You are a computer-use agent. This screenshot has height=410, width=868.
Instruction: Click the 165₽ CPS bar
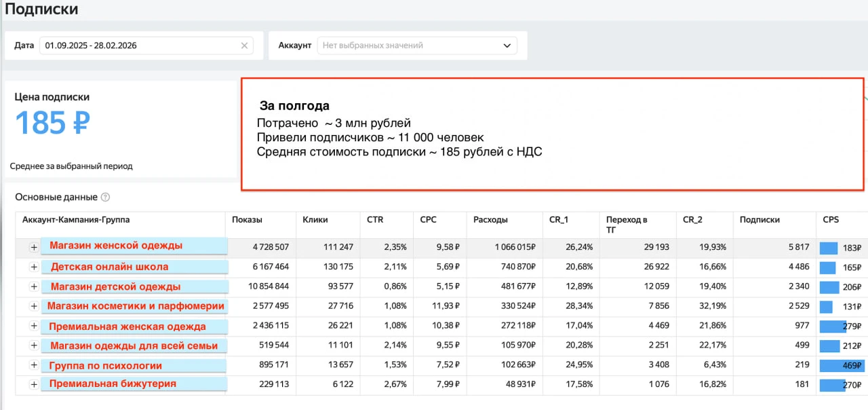[x=828, y=267]
